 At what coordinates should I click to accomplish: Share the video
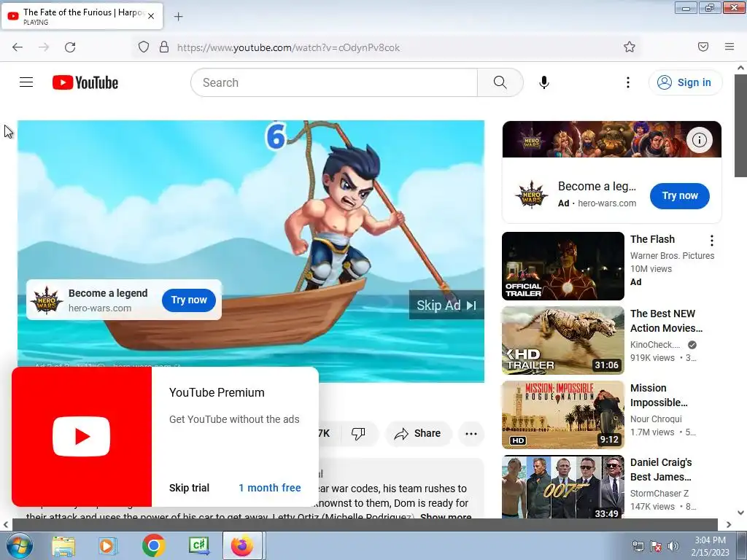click(x=418, y=433)
